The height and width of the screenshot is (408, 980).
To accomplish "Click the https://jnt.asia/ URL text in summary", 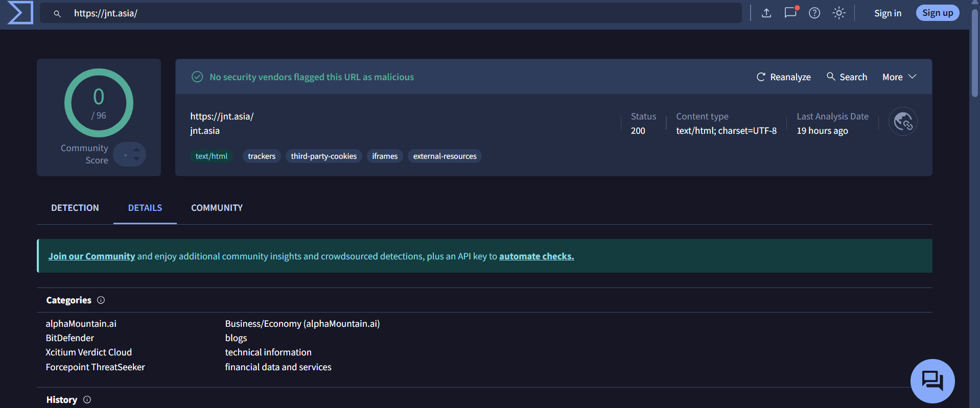I will [222, 116].
